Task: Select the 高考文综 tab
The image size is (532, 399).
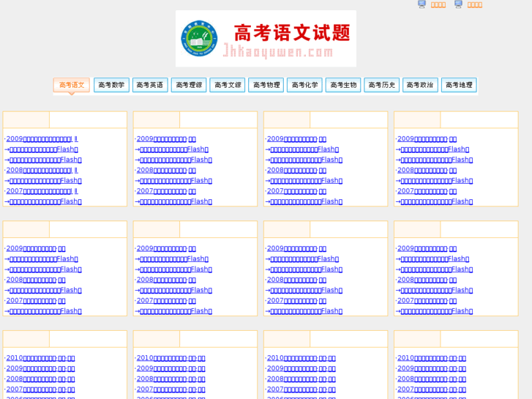Action: coord(228,85)
